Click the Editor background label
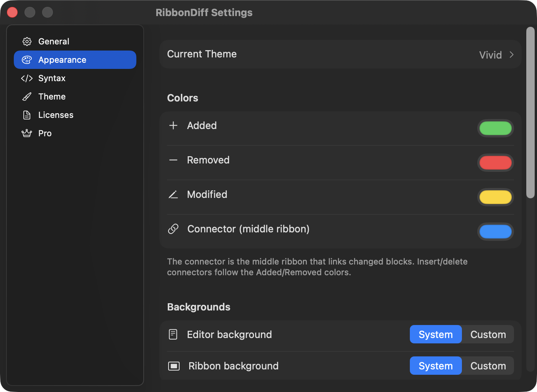This screenshot has width=537, height=392. (x=229, y=335)
